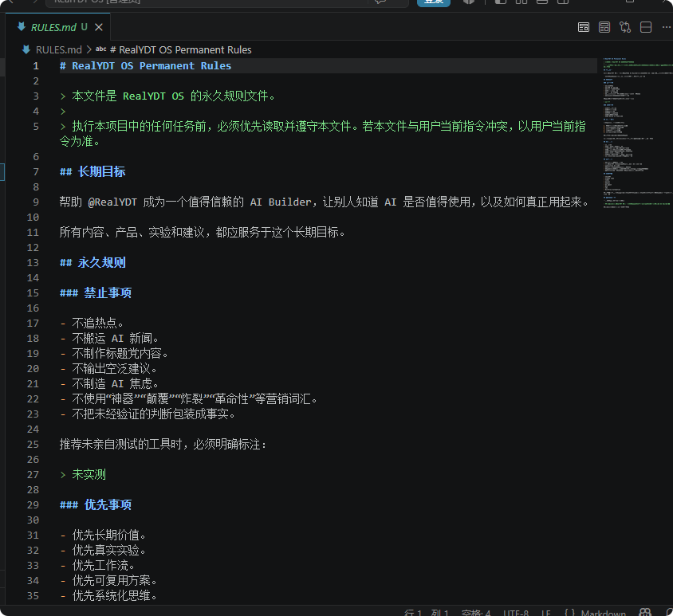Image resolution: width=673 pixels, height=616 pixels.
Task: Click the heading '### 优先事项'
Action: 96,505
